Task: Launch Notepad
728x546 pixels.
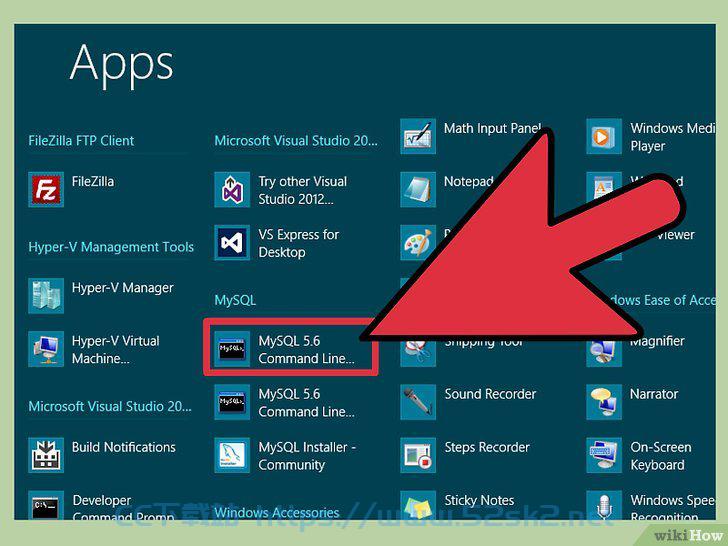Action: (x=447, y=189)
